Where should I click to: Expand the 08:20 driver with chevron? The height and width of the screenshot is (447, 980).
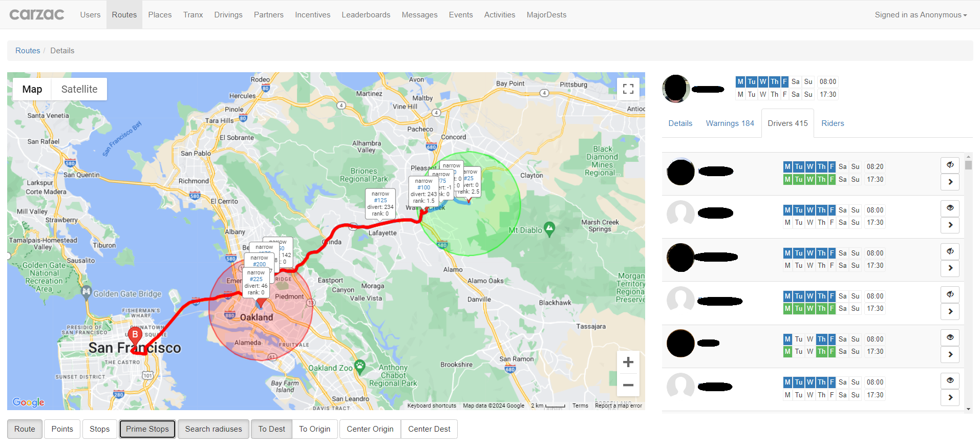pos(950,182)
